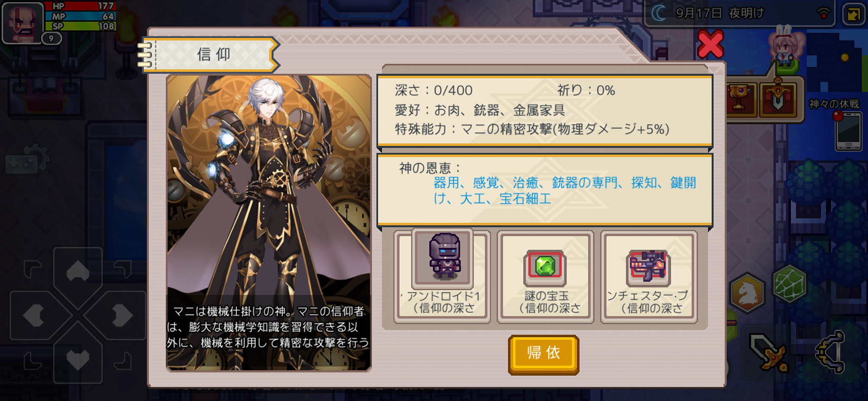
Task: Click the 帰依 convert button
Action: pos(543,354)
